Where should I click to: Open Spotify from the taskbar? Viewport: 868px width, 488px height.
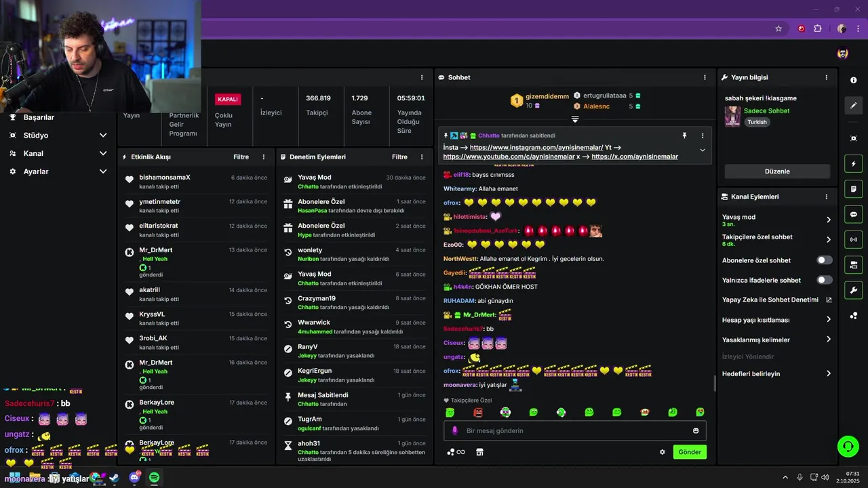(154, 478)
